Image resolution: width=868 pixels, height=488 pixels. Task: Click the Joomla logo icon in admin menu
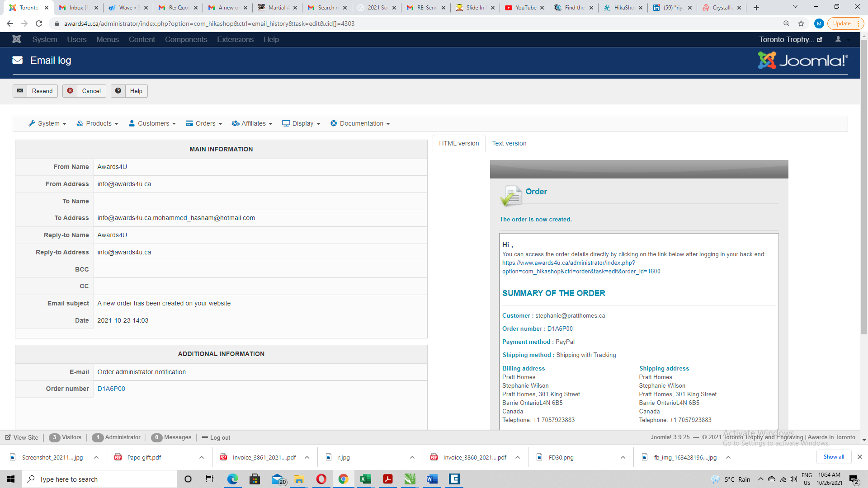pyautogui.click(x=17, y=39)
